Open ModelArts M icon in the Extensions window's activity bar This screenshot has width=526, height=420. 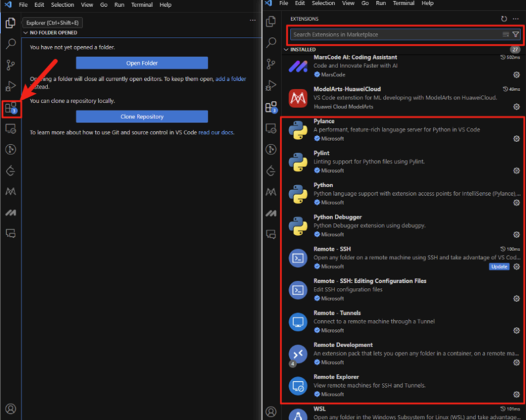click(271, 191)
